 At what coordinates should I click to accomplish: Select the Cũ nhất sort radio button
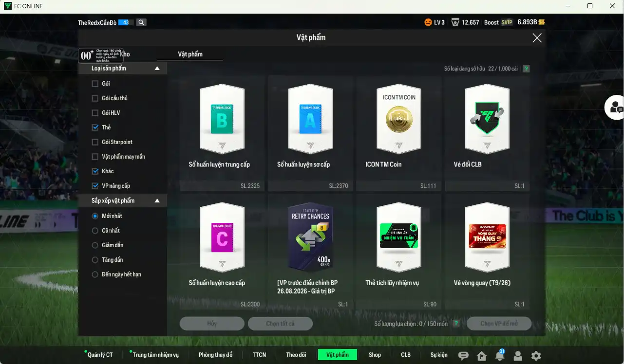pos(95,231)
